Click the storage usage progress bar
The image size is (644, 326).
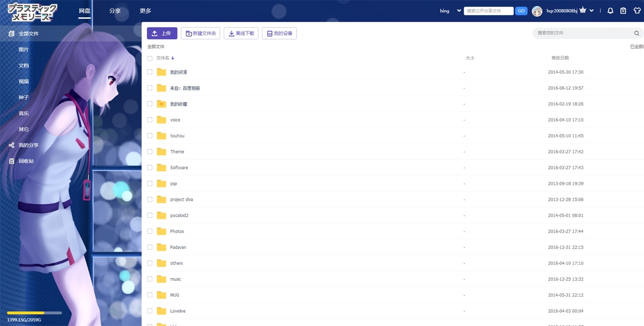(x=34, y=313)
